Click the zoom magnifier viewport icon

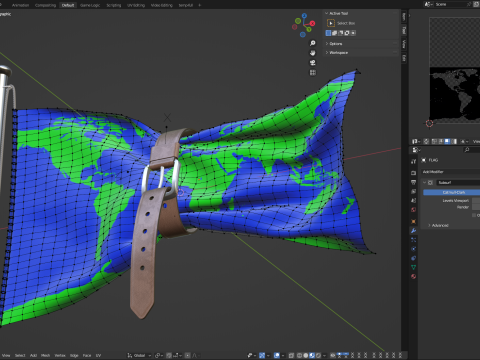click(313, 43)
